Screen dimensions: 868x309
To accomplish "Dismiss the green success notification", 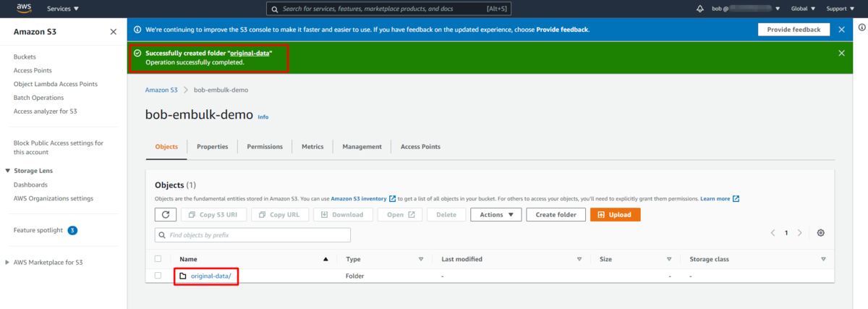I will (x=841, y=53).
